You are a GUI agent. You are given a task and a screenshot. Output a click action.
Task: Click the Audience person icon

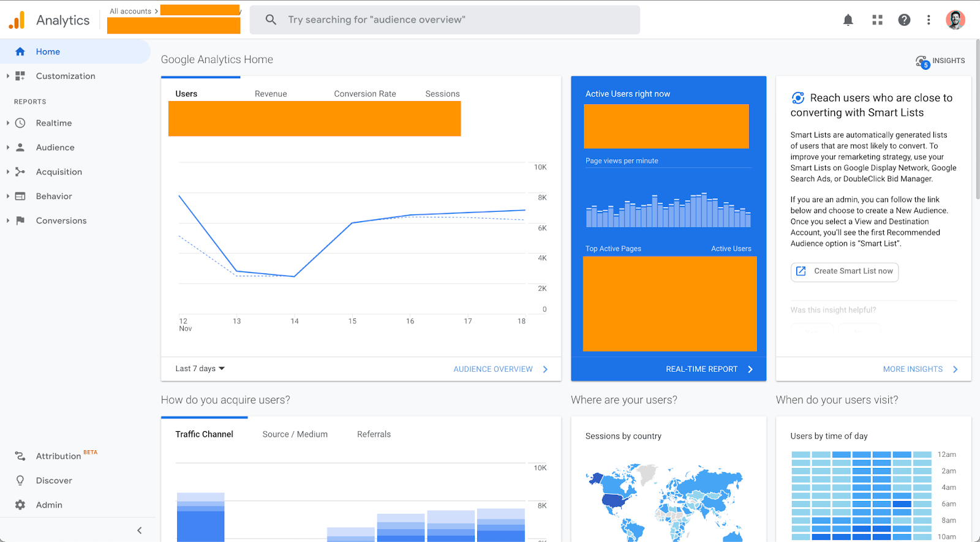click(x=20, y=148)
